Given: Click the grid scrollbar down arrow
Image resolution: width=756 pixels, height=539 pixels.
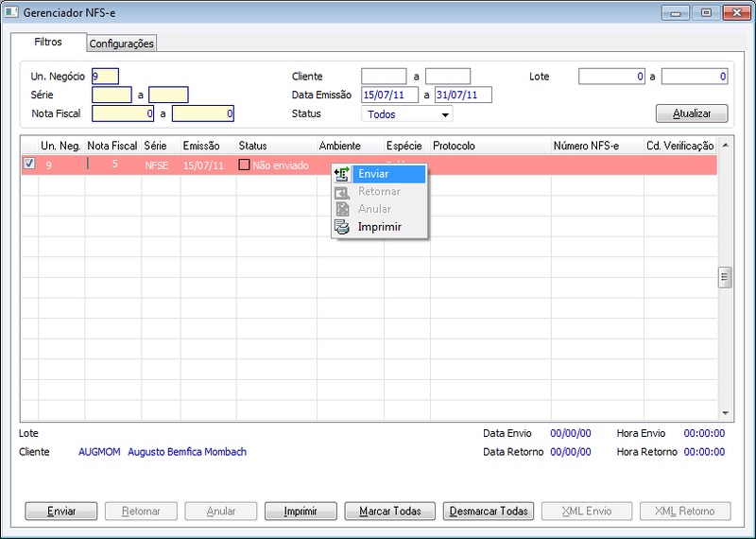Looking at the screenshot, I should (x=725, y=413).
